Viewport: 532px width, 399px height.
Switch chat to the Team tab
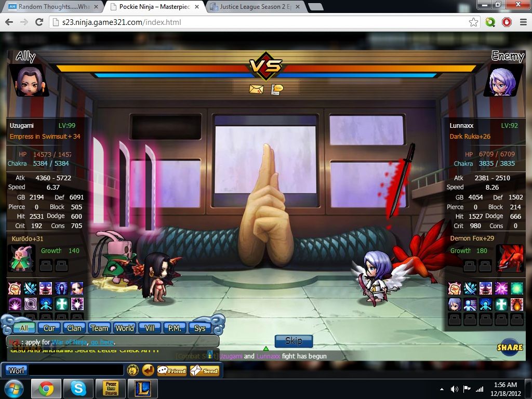pyautogui.click(x=99, y=328)
